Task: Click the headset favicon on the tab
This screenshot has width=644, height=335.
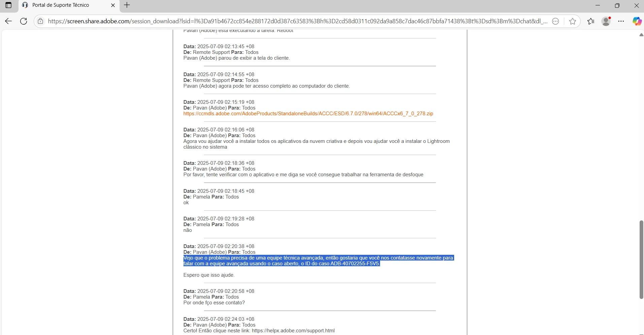Action: point(25,5)
